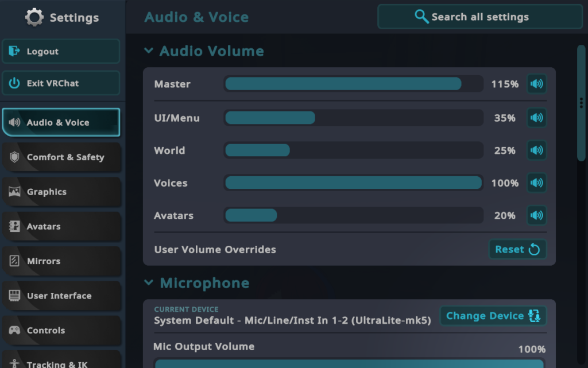Set the UI/Menu volume slider
The width and height of the screenshot is (588, 368).
(x=354, y=118)
